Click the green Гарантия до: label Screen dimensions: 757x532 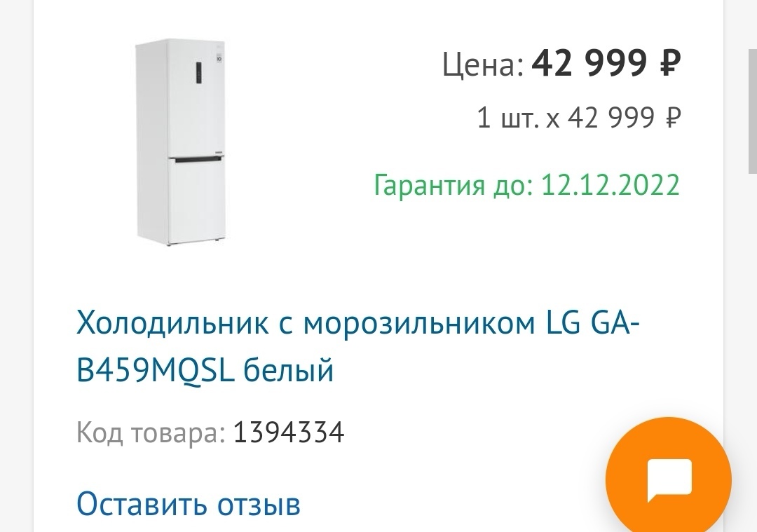(x=454, y=185)
